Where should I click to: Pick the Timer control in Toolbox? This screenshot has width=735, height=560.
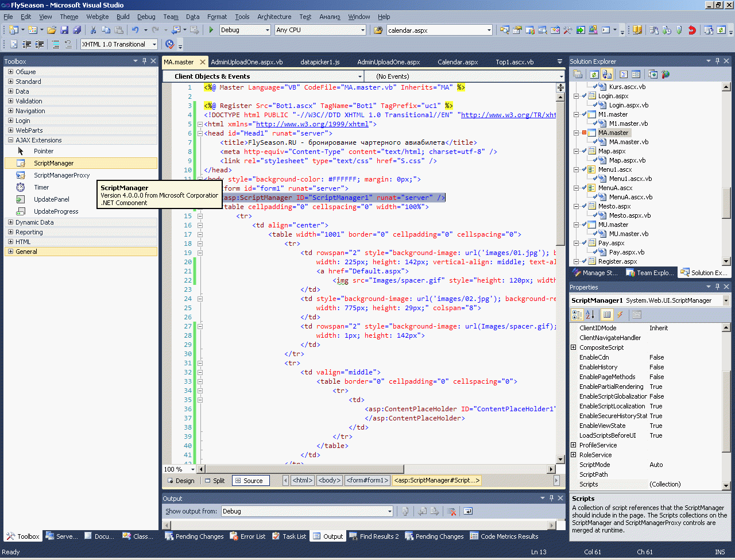click(x=41, y=187)
